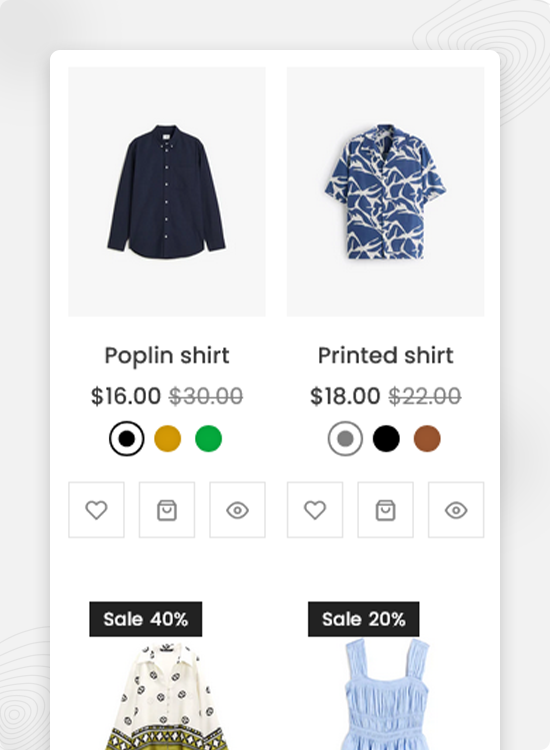Add Printed shirt to shopping bag
Screen dimensions: 550x750
tap(385, 510)
